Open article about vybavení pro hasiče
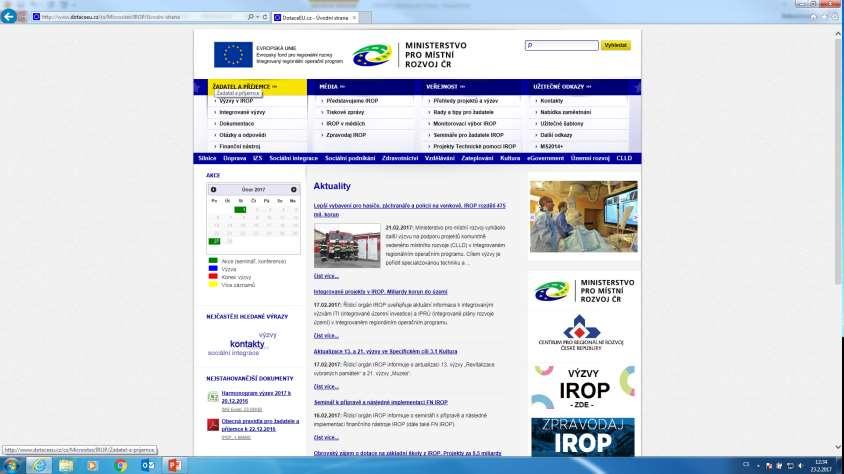844x474 pixels. pyautogui.click(x=410, y=210)
